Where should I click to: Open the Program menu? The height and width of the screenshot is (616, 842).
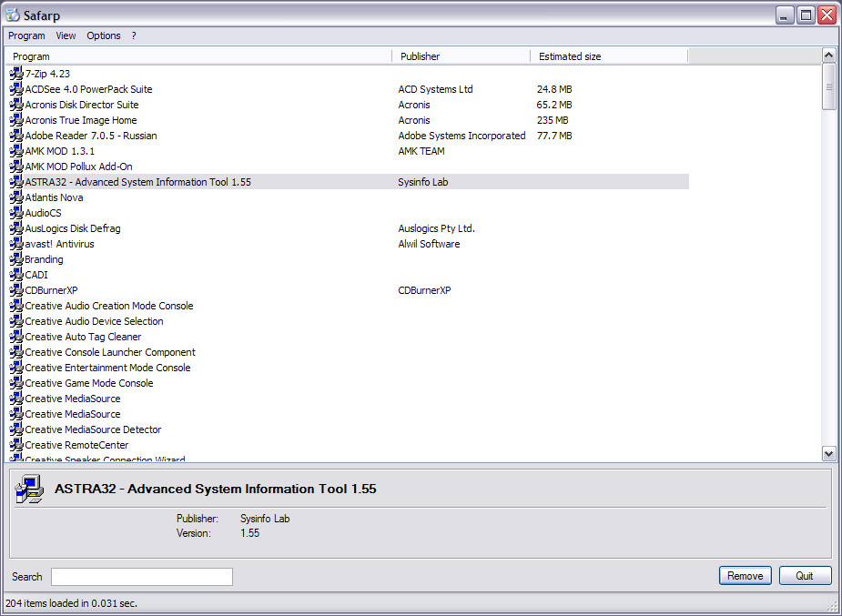(x=26, y=36)
